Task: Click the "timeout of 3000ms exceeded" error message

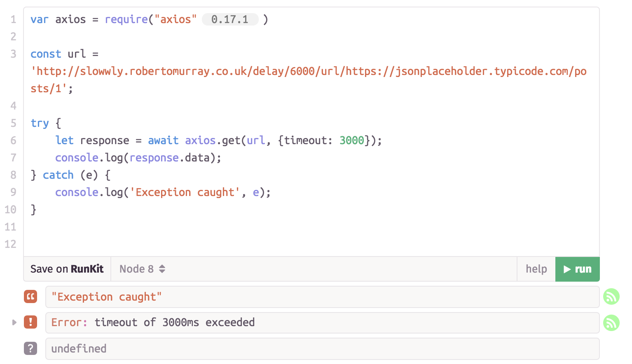Action: tap(175, 322)
